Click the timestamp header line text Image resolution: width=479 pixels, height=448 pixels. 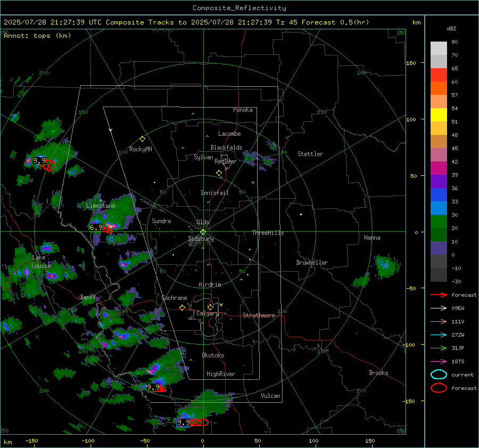pos(186,22)
